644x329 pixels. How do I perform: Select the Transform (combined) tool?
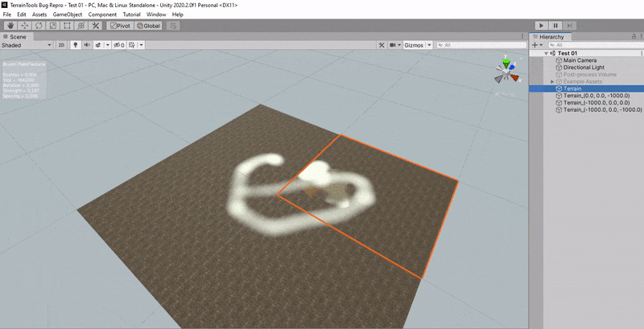[x=81, y=26]
